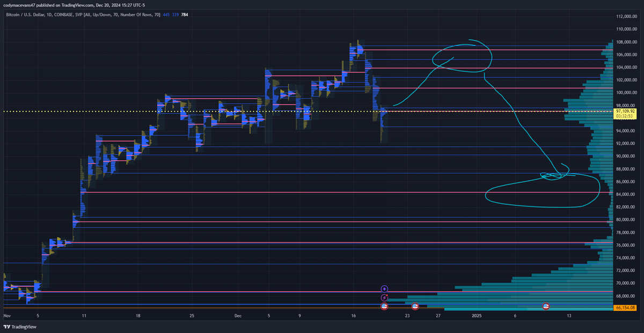Click the 94,000.00 price axis label
Viewport: 644px width, 333px height.
coord(626,131)
